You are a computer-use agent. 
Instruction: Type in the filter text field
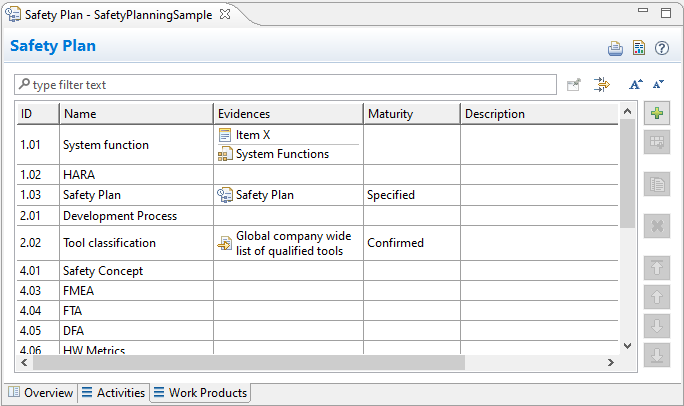290,85
